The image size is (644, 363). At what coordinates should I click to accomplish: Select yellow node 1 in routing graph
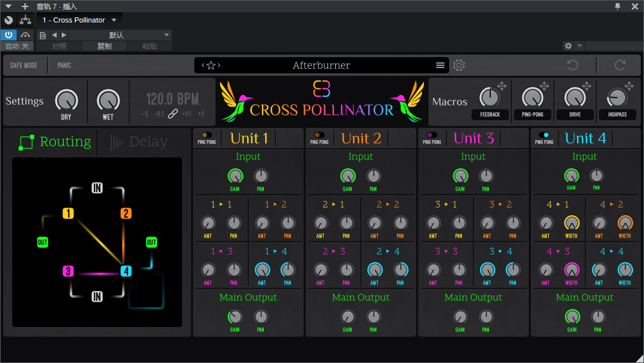(68, 213)
